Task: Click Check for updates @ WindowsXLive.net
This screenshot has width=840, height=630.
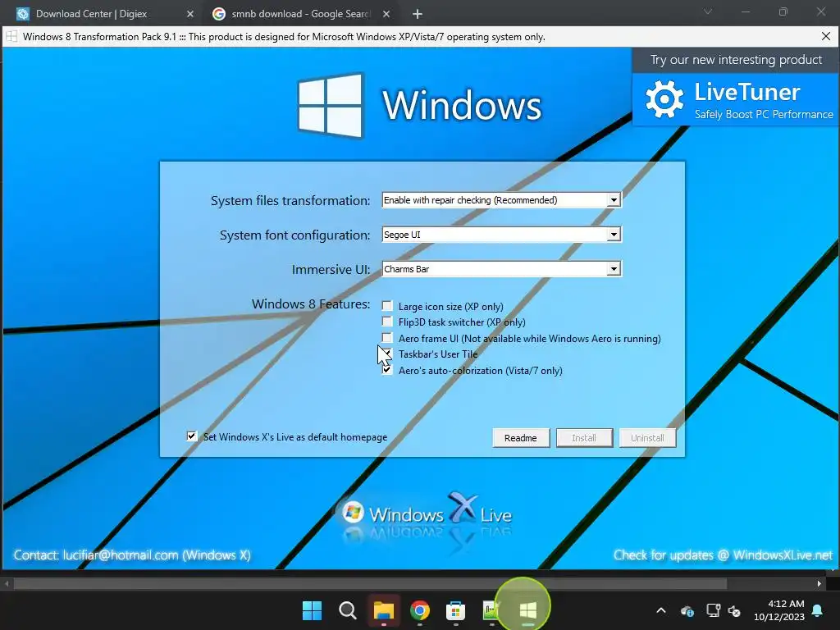Action: pos(723,555)
